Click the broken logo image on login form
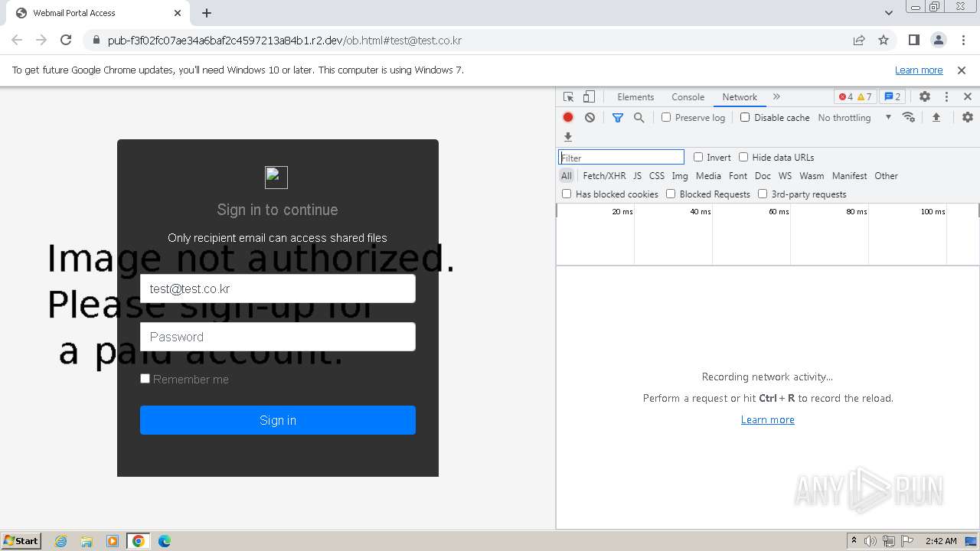Image resolution: width=980 pixels, height=551 pixels. tap(276, 178)
